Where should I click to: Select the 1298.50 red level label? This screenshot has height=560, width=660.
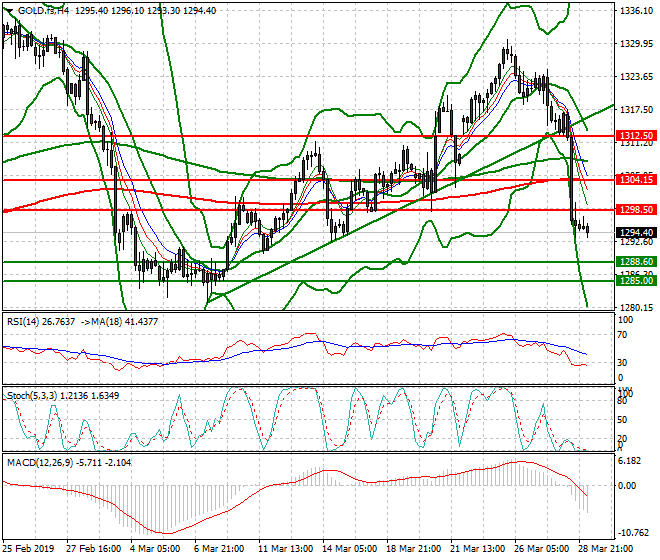point(636,209)
